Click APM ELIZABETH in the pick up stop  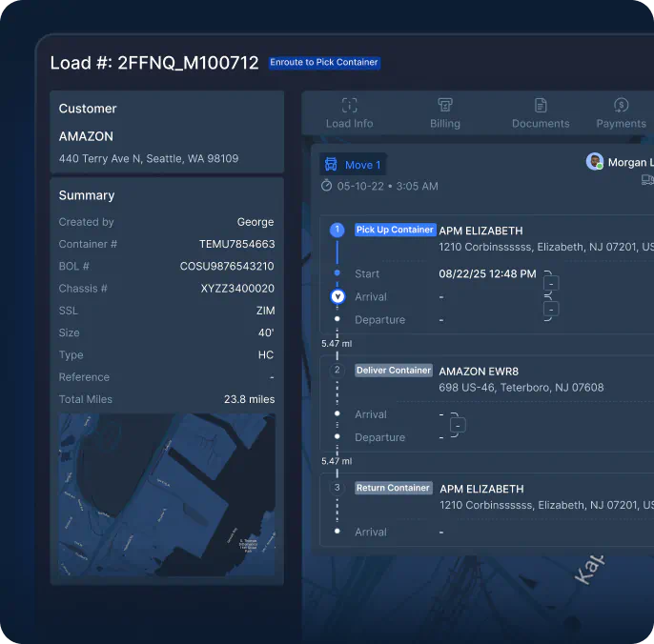(480, 231)
